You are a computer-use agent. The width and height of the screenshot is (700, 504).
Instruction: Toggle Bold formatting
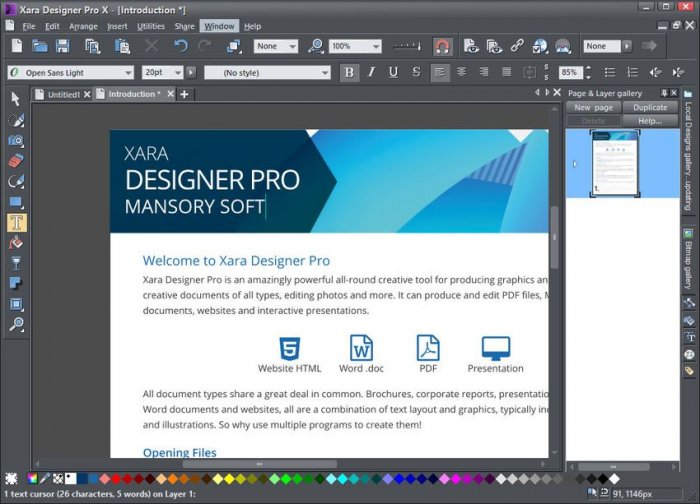[x=349, y=72]
